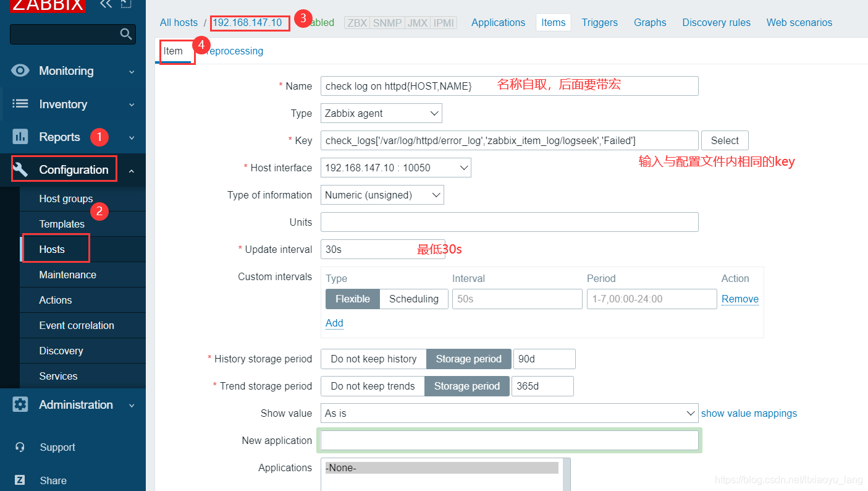Expand the Reports menu chevron

(132, 137)
